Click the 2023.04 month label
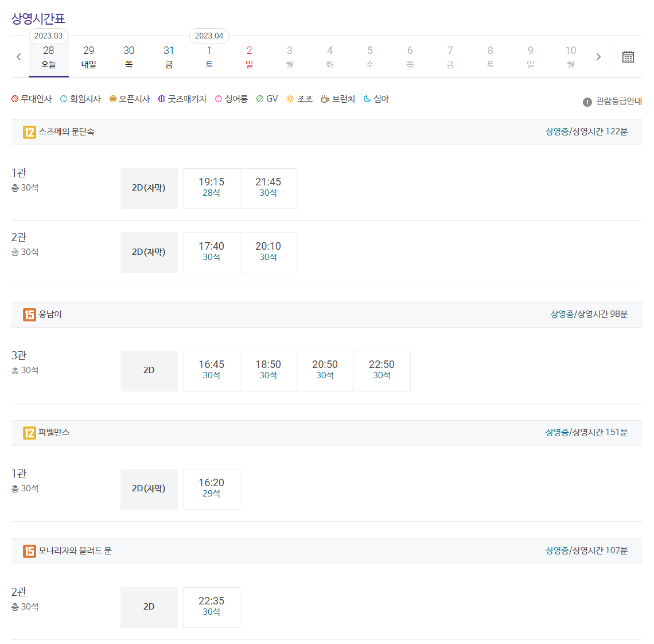This screenshot has width=654, height=644. point(209,36)
